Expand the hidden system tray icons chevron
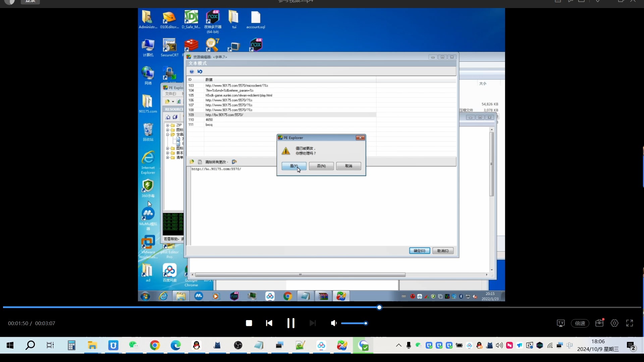The width and height of the screenshot is (644, 362). [x=398, y=345]
